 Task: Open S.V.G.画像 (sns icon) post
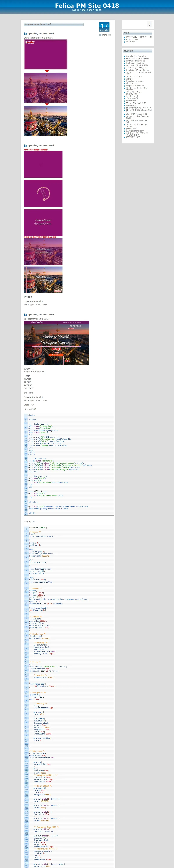coord(135,131)
